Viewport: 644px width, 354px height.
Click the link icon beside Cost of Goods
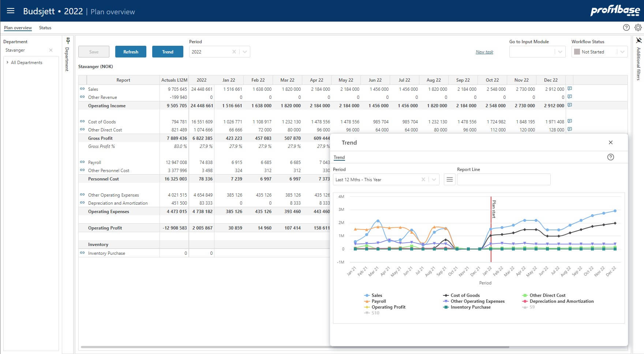pyautogui.click(x=82, y=122)
